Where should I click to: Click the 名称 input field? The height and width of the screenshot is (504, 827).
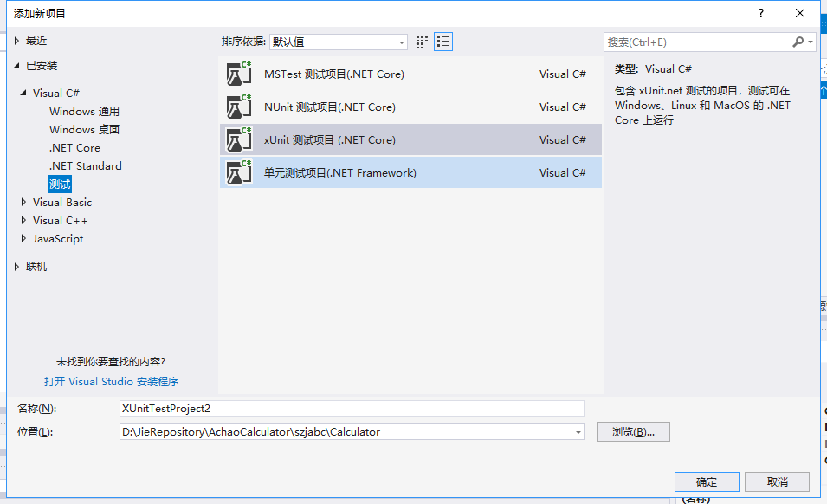pos(352,408)
